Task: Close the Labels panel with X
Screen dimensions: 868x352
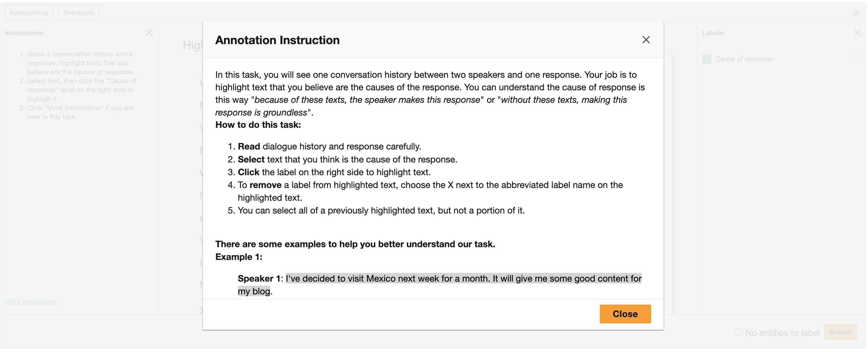Action: point(857,33)
